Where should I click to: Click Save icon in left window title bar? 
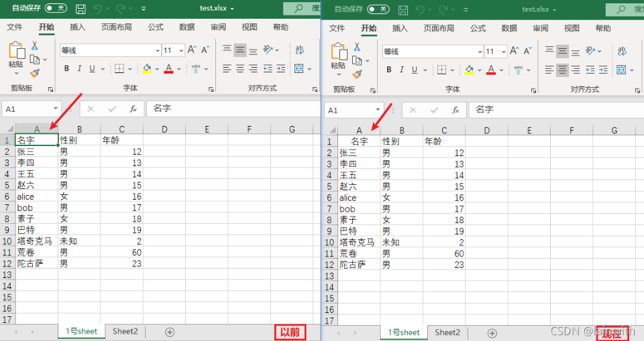click(x=80, y=9)
